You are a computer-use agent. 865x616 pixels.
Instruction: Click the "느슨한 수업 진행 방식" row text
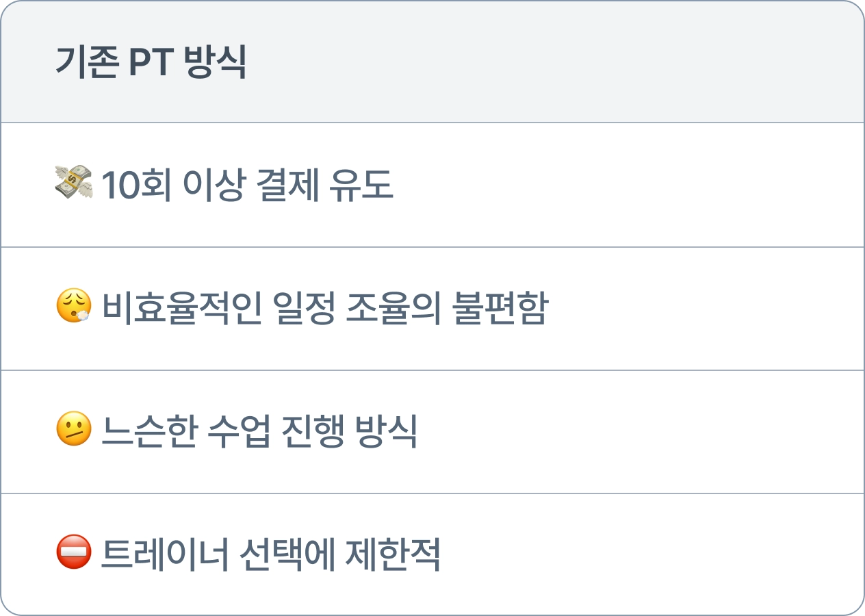(x=259, y=431)
